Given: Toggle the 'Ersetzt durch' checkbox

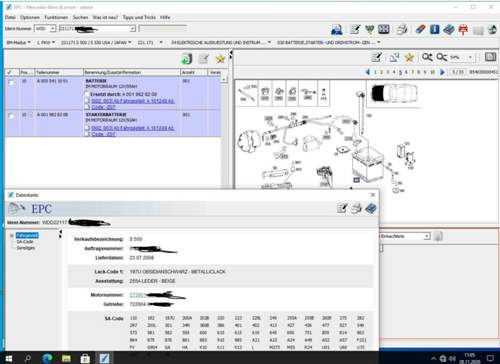Looking at the screenshot, I should (x=87, y=94).
